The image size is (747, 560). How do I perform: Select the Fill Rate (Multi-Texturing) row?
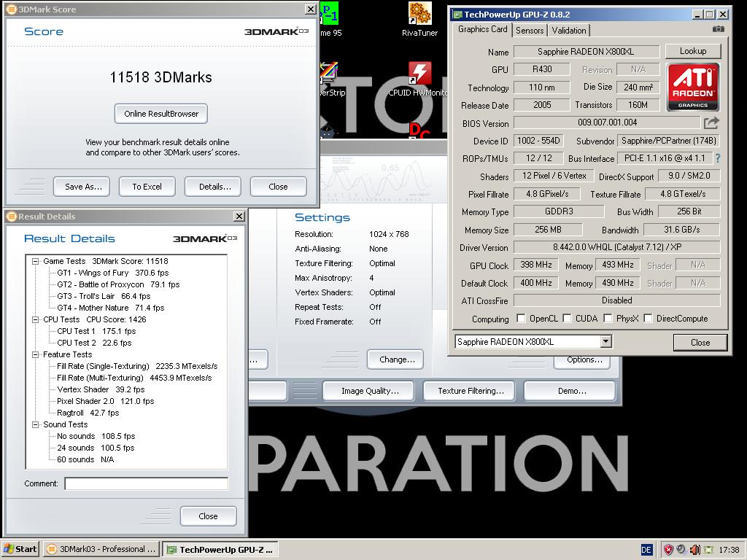click(134, 378)
